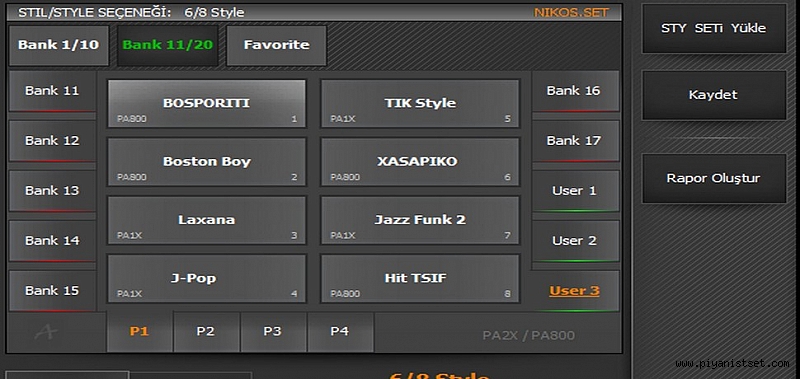Choose the User 2 bank
The image size is (800, 379).
pos(575,241)
